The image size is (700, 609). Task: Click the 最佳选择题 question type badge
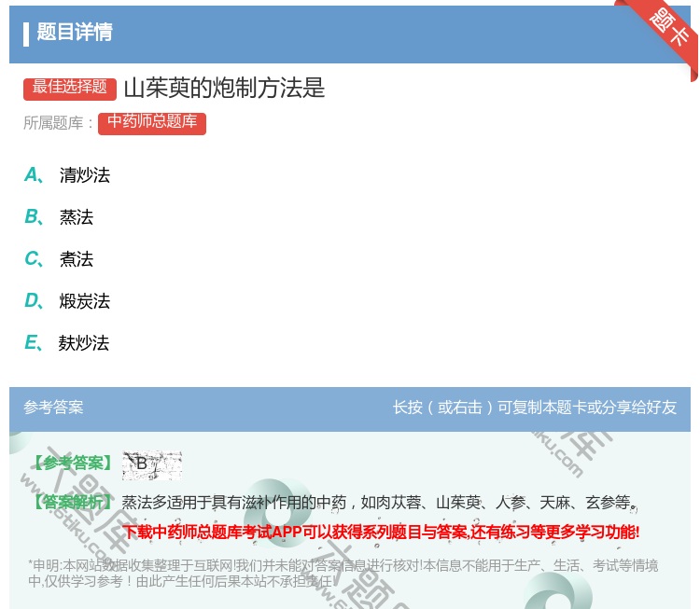pos(70,89)
